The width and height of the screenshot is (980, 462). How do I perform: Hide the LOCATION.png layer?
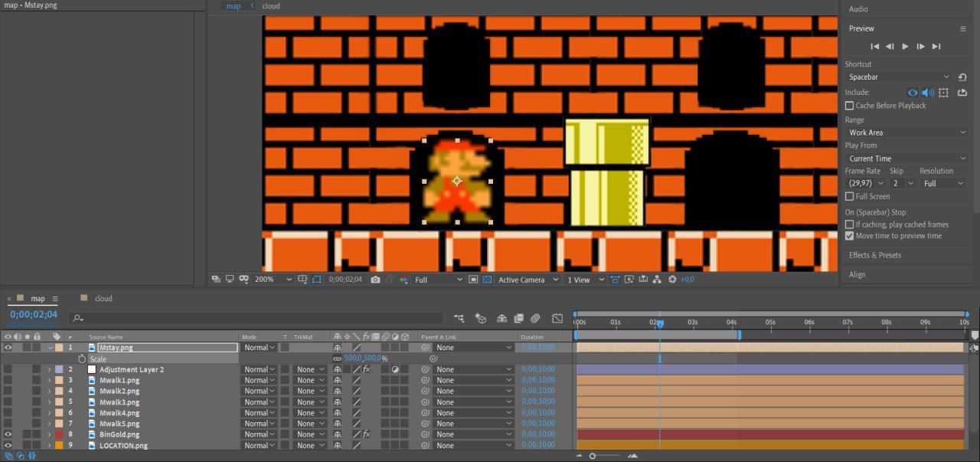click(8, 445)
